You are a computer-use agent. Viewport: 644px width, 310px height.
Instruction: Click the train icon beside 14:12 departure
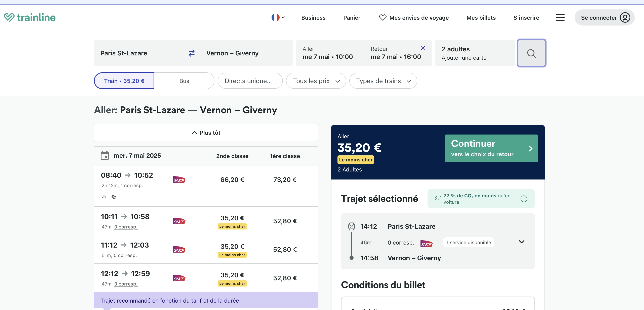point(352,226)
